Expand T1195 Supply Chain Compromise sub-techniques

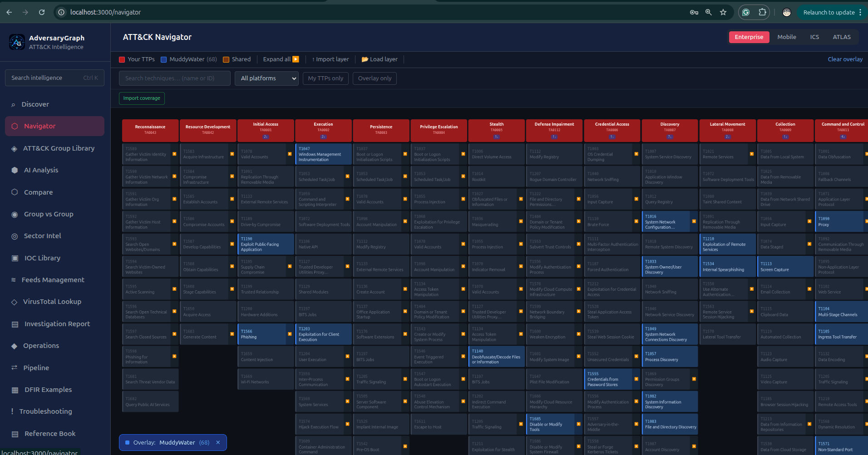point(290,267)
